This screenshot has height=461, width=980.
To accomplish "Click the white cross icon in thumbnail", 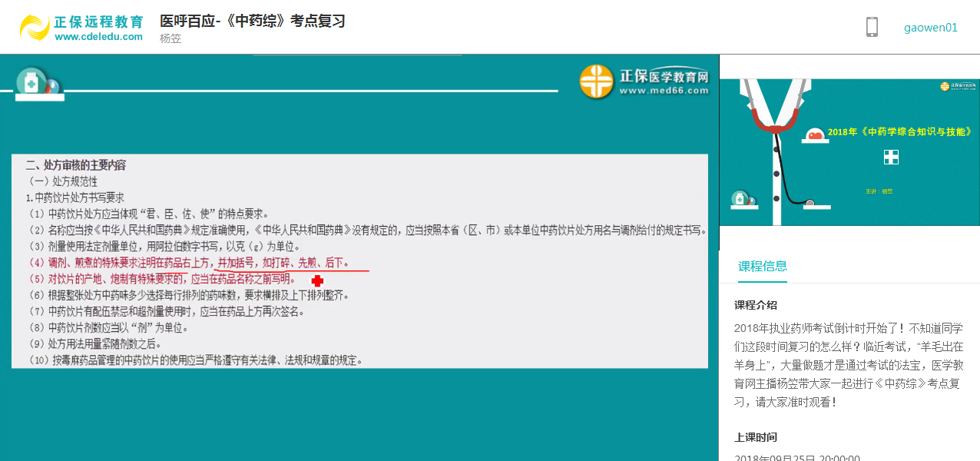I will point(891,157).
